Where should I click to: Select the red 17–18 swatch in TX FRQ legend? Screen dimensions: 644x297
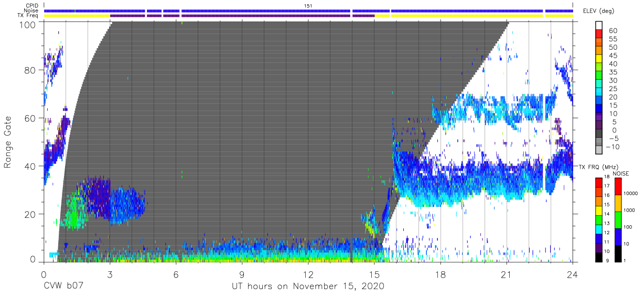[599, 182]
